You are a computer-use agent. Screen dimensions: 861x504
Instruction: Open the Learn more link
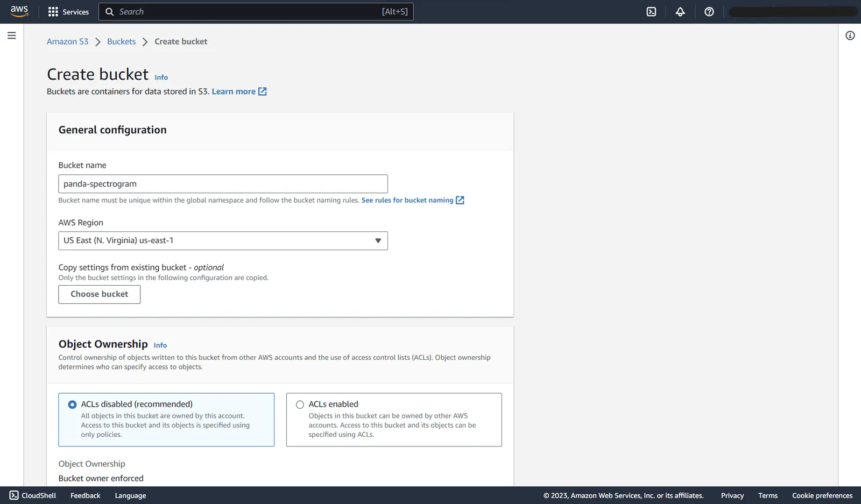point(234,91)
